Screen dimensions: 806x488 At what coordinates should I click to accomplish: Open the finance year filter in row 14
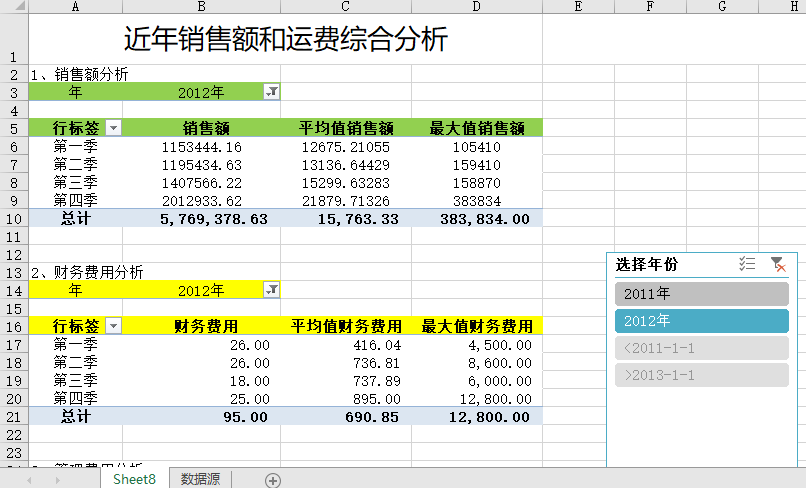271,290
